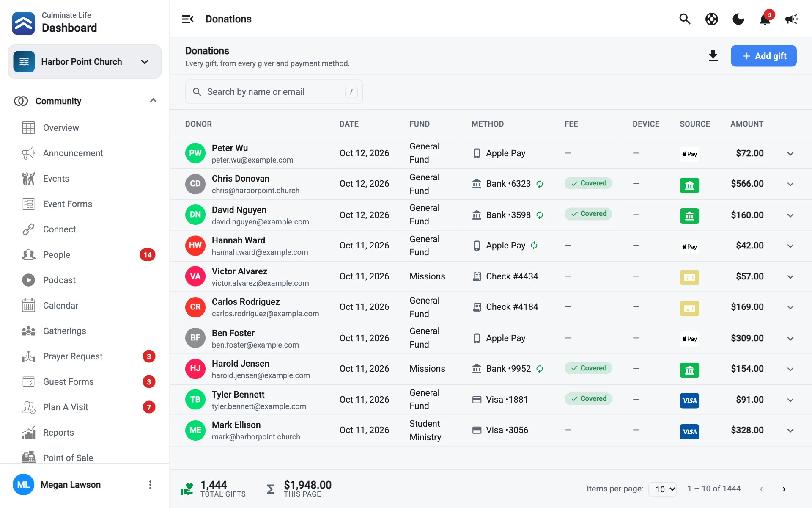This screenshot has height=508, width=812.
Task: Expand Mark Ellison's $328.00 donation row
Action: click(x=790, y=431)
